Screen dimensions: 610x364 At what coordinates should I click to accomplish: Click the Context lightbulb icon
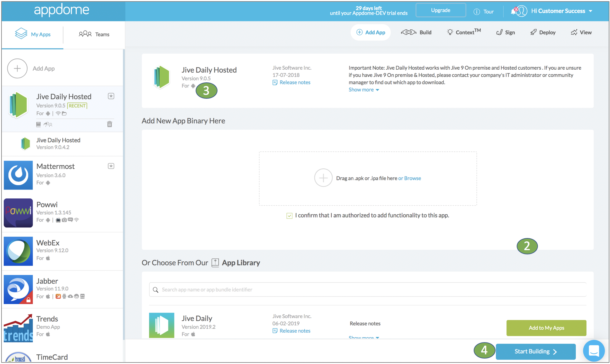click(x=450, y=32)
